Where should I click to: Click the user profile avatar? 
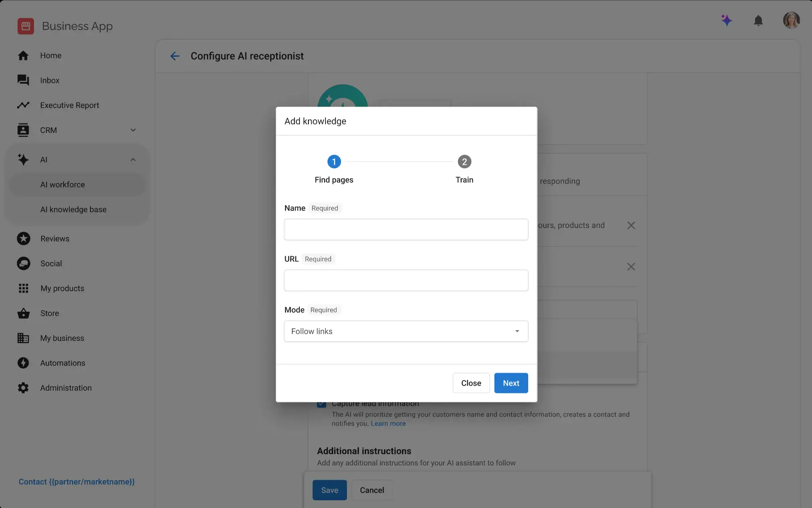tap(791, 20)
